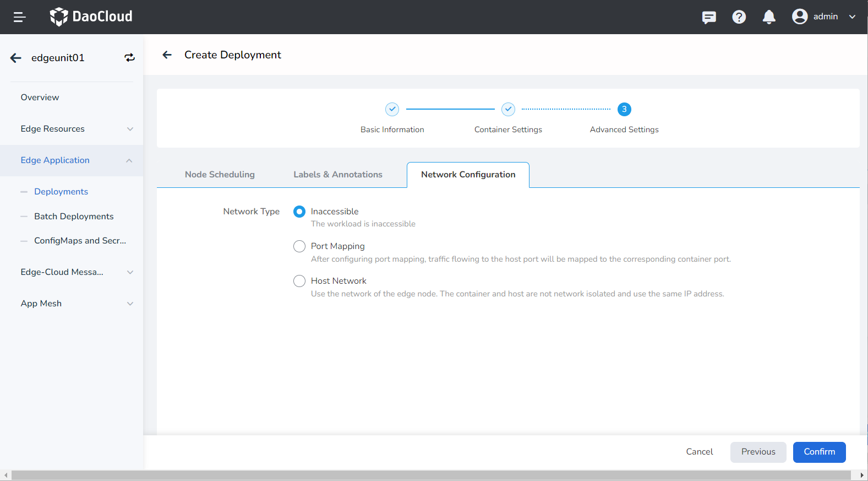Open the messages chat icon
The width and height of the screenshot is (868, 481).
[709, 17]
